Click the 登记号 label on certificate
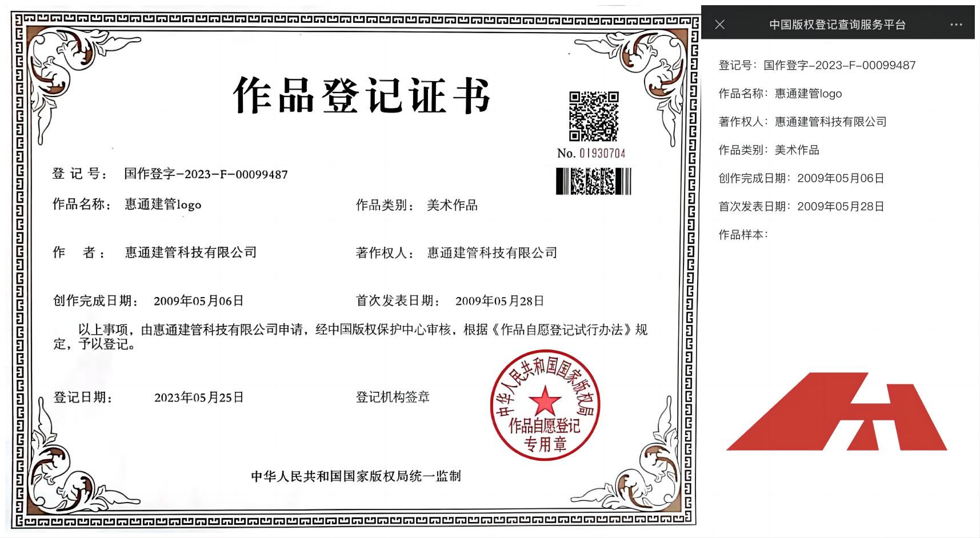980x538 pixels. coord(81,174)
